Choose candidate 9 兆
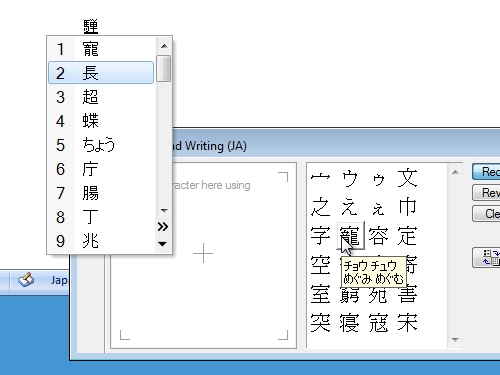The image size is (500, 375). tap(101, 241)
